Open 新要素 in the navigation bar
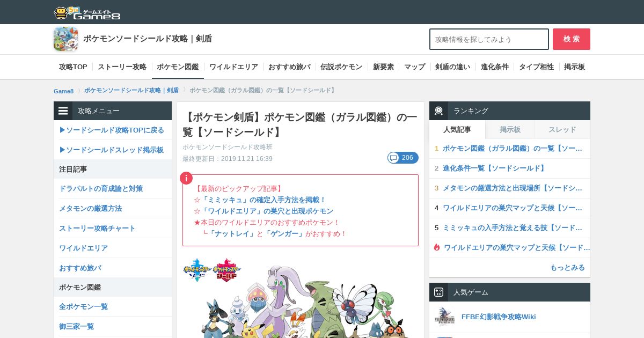This screenshot has height=338, width=644. pos(383,67)
